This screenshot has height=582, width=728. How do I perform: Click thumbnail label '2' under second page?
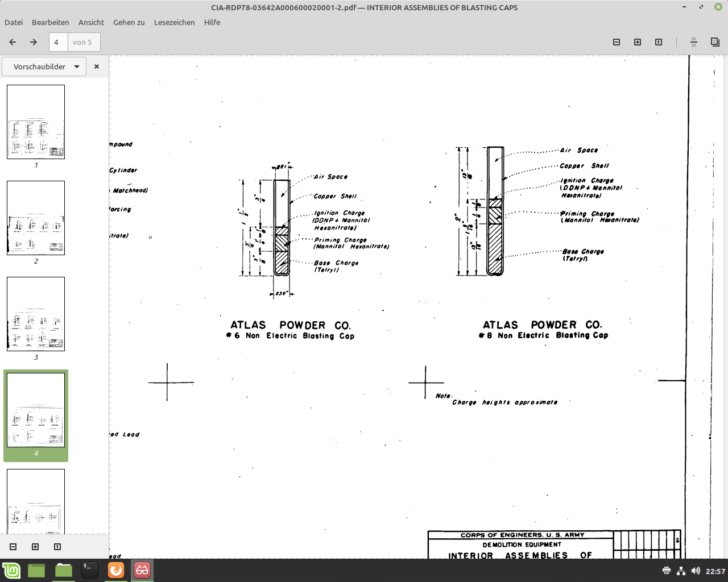(x=36, y=261)
